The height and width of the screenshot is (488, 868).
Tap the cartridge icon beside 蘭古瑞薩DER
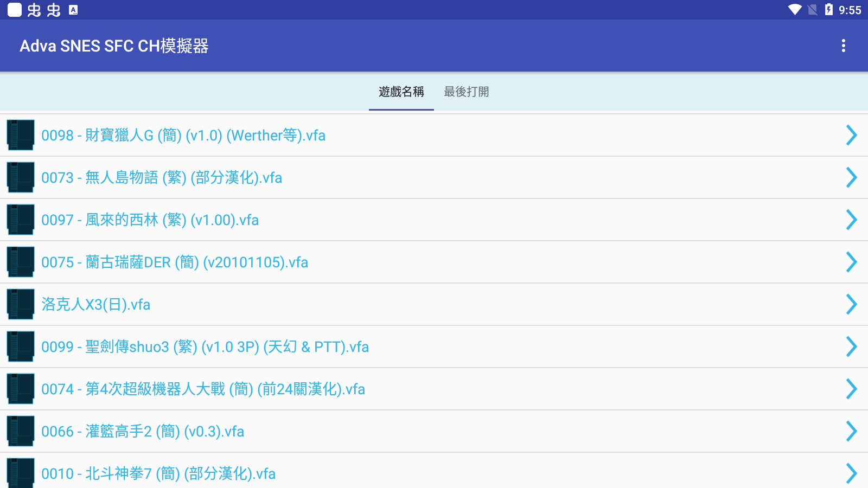coord(20,262)
